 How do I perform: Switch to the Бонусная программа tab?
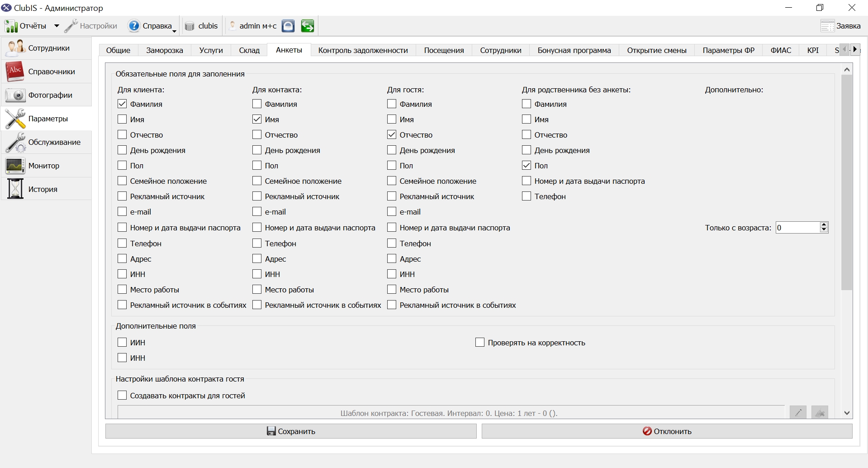pyautogui.click(x=574, y=50)
